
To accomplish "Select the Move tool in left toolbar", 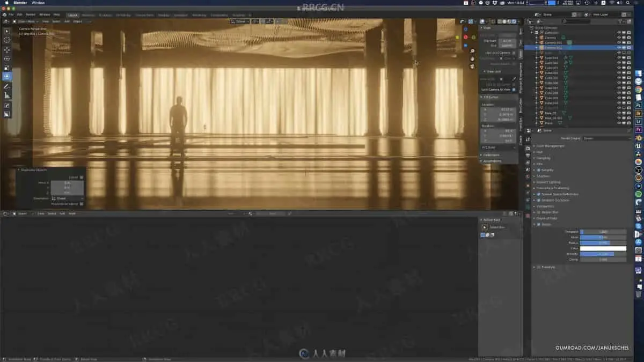I will click(x=7, y=49).
